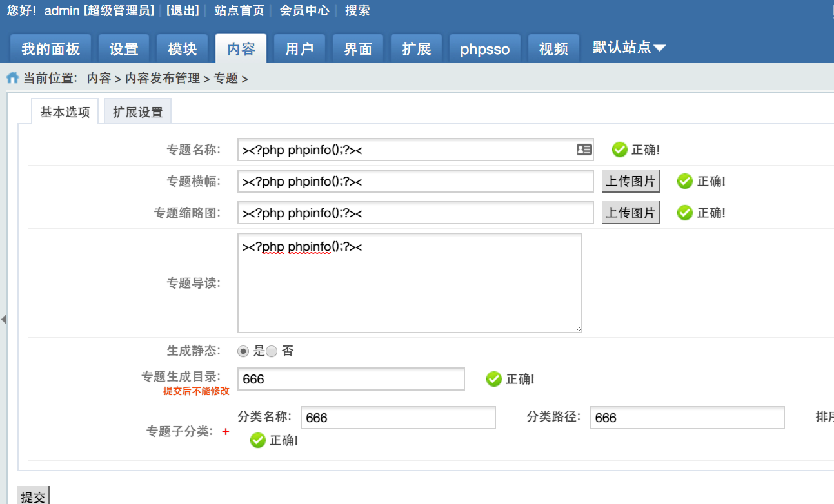This screenshot has width=834, height=504.
Task: Collapse the left panel using the side arrow
Action: click(3, 318)
